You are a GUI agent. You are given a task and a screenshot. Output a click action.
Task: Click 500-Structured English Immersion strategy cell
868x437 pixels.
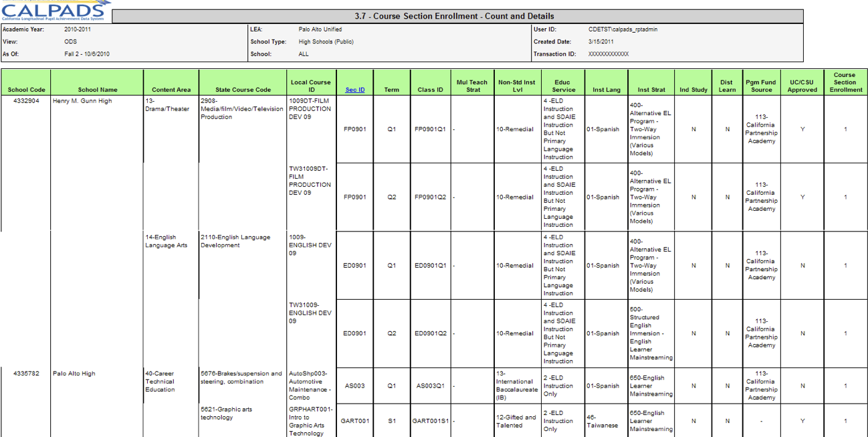[651, 333]
